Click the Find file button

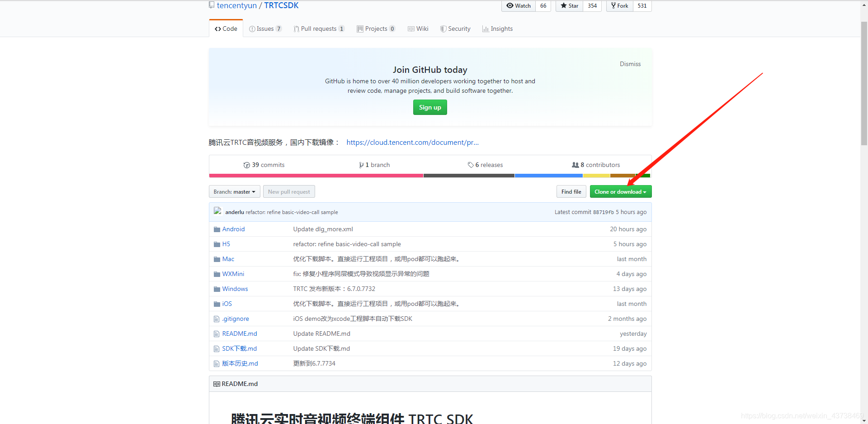(x=571, y=192)
